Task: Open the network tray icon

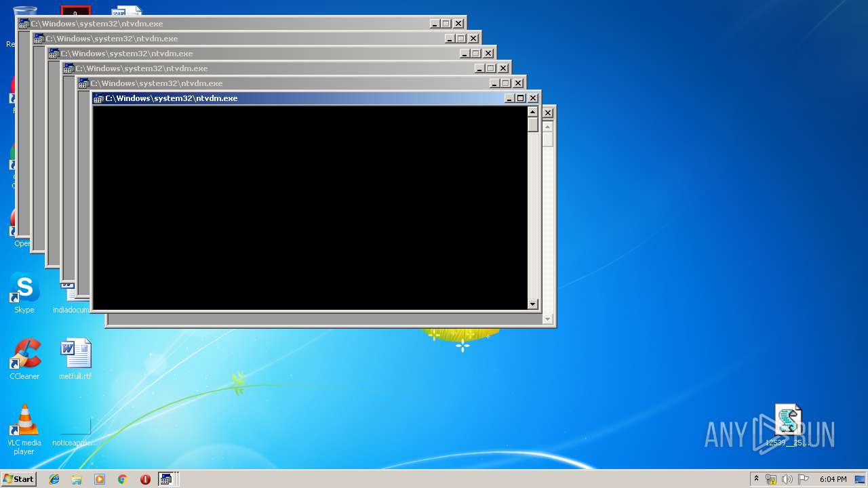Action: coord(771,479)
